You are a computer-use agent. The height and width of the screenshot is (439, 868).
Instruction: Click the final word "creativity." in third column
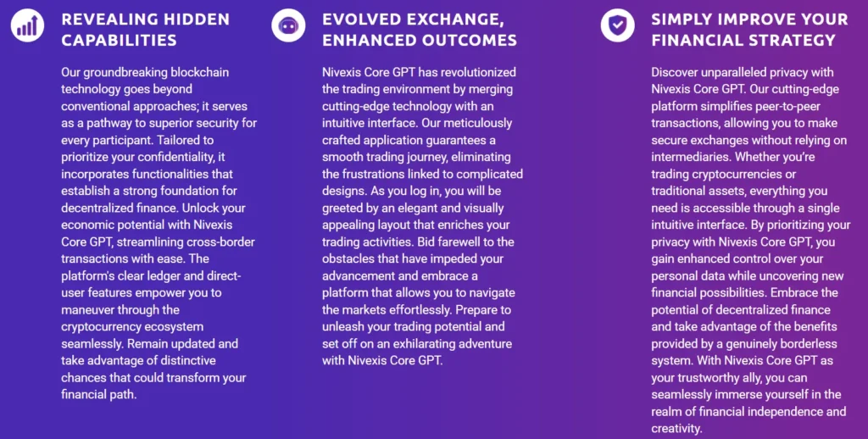pyautogui.click(x=676, y=428)
